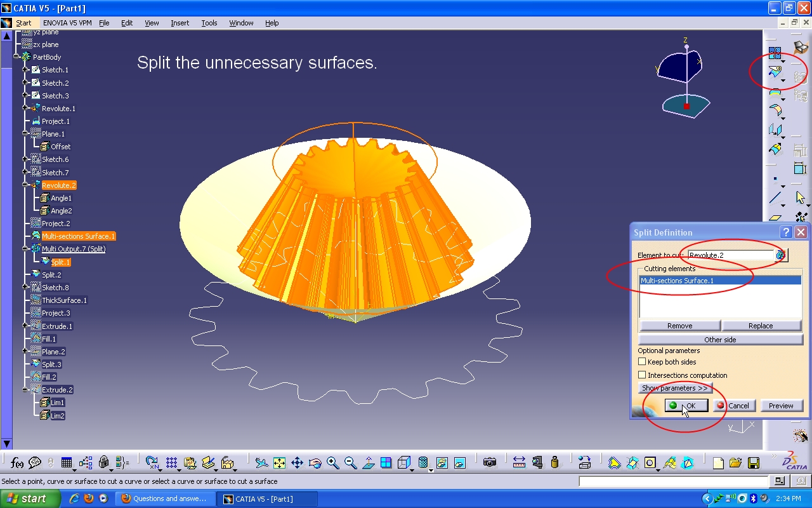The height and width of the screenshot is (508, 812).
Task: Expand the Sketch.1 tree node
Action: pyautogui.click(x=26, y=70)
